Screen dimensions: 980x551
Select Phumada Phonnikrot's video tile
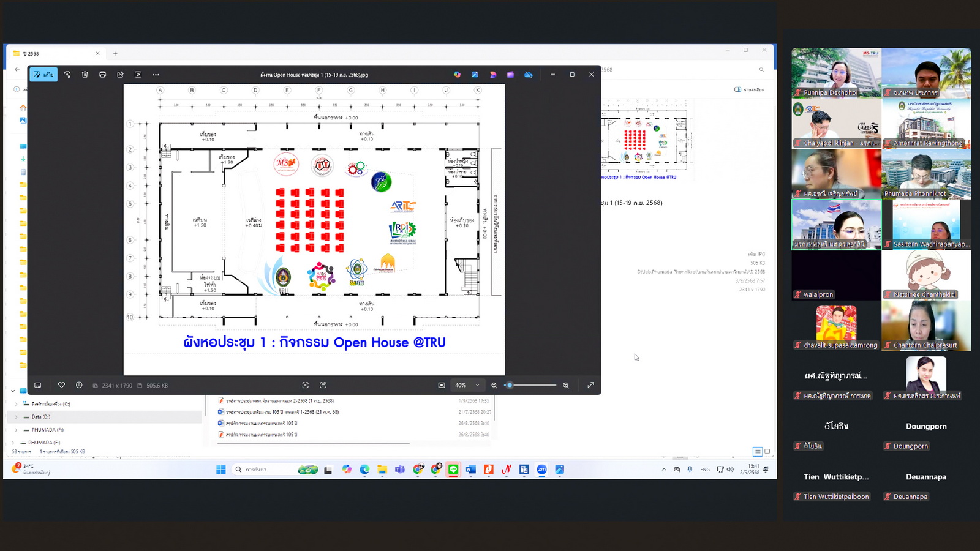click(x=926, y=174)
